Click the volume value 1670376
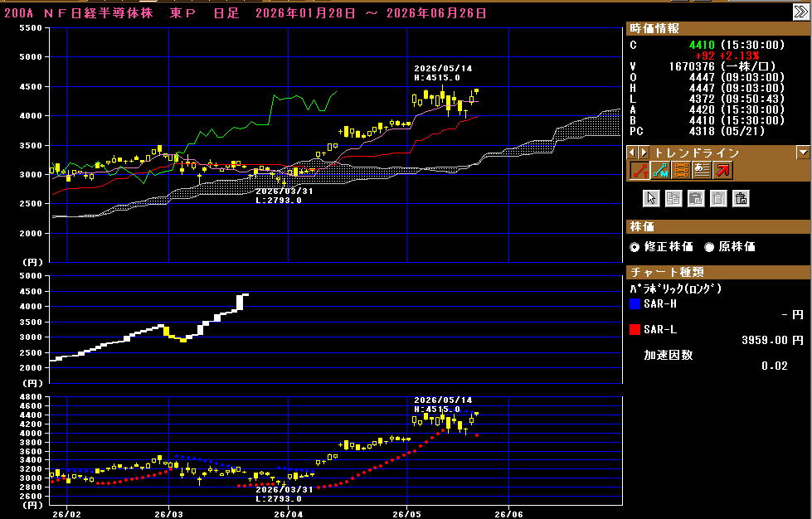The height and width of the screenshot is (519, 812). [x=692, y=67]
